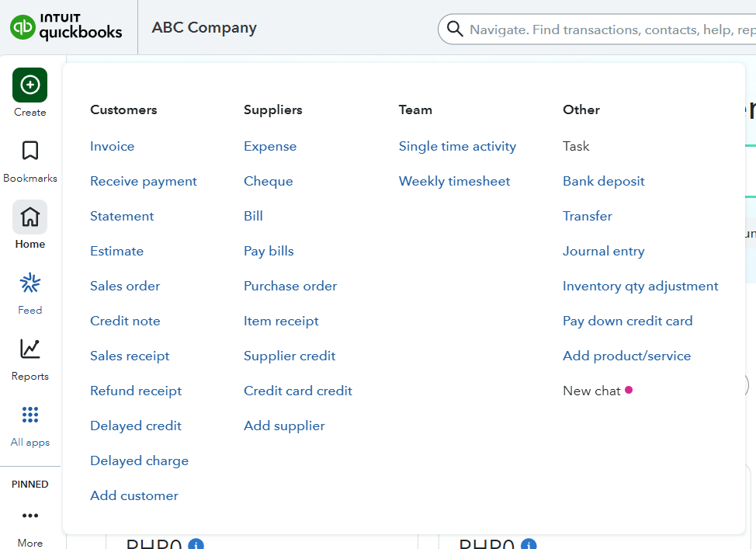Screen dimensions: 756x549
Task: Open Pay bills
Action: 269,251
